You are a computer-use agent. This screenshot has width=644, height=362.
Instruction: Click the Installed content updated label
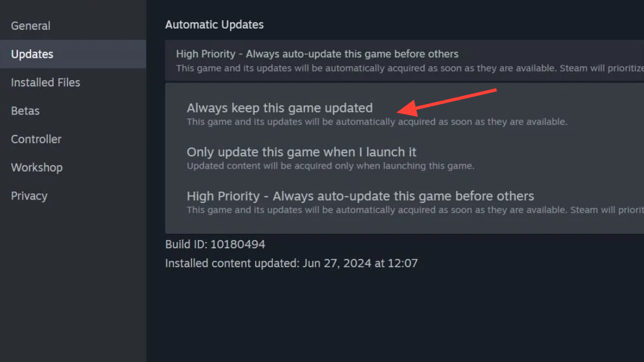click(x=232, y=263)
